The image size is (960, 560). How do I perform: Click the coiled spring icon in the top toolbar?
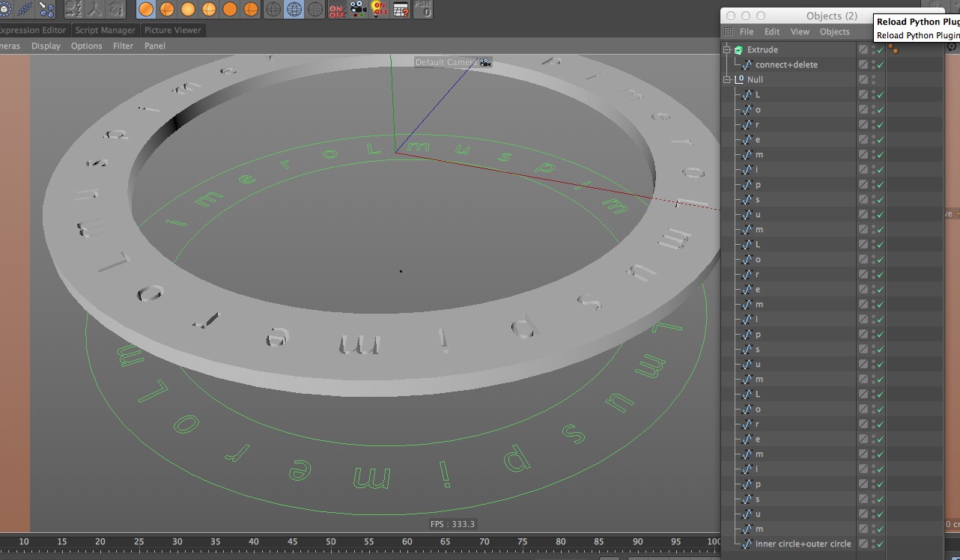click(x=25, y=9)
